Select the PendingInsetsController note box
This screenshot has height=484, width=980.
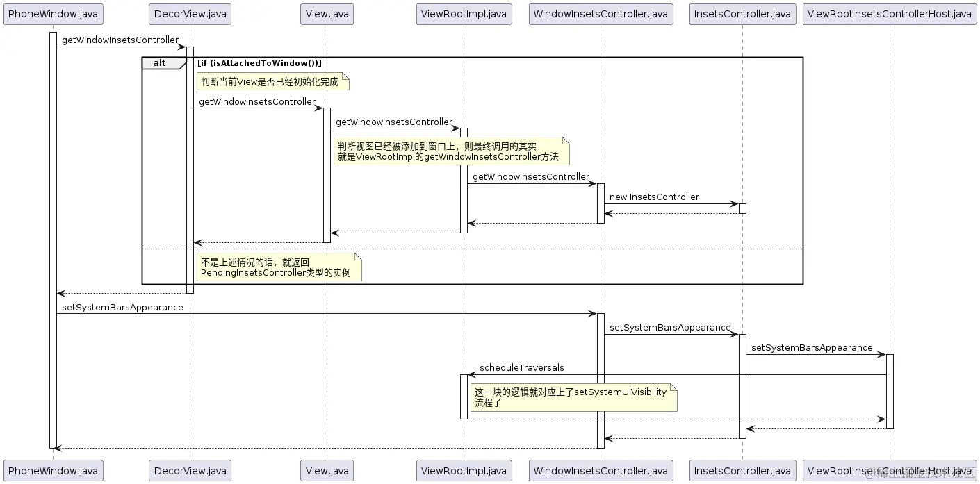(277, 267)
